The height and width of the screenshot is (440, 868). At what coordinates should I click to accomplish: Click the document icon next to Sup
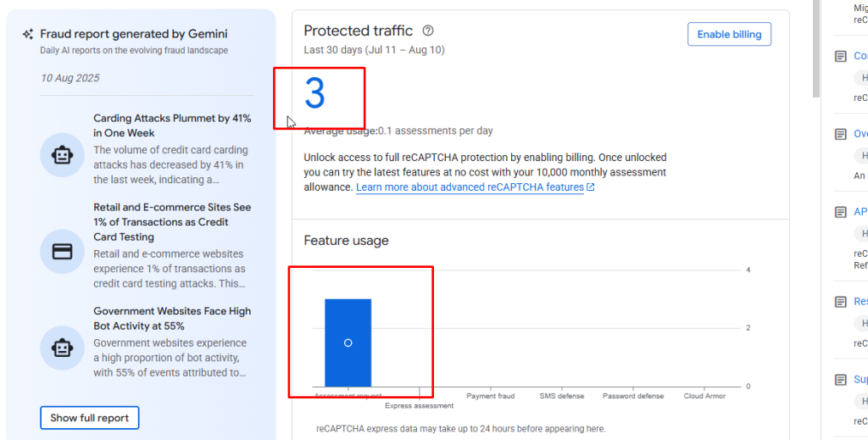pos(841,380)
